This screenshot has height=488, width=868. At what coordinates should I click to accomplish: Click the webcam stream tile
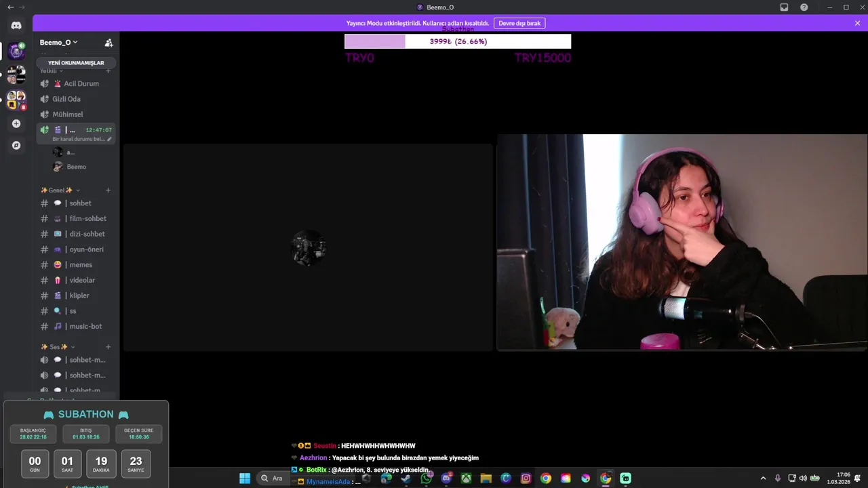pyautogui.click(x=682, y=242)
